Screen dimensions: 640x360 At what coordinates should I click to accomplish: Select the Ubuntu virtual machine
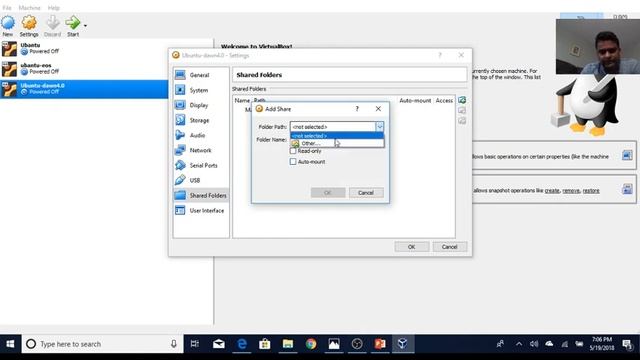point(84,49)
